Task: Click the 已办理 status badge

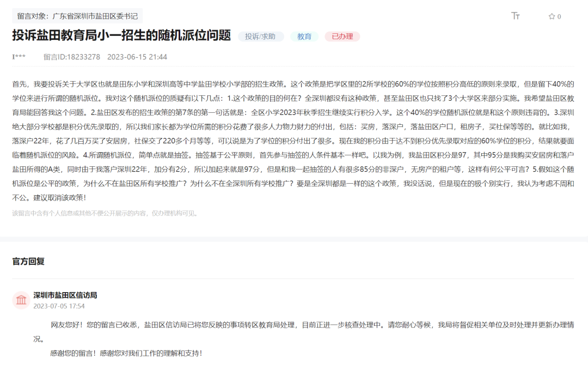Action: point(342,37)
